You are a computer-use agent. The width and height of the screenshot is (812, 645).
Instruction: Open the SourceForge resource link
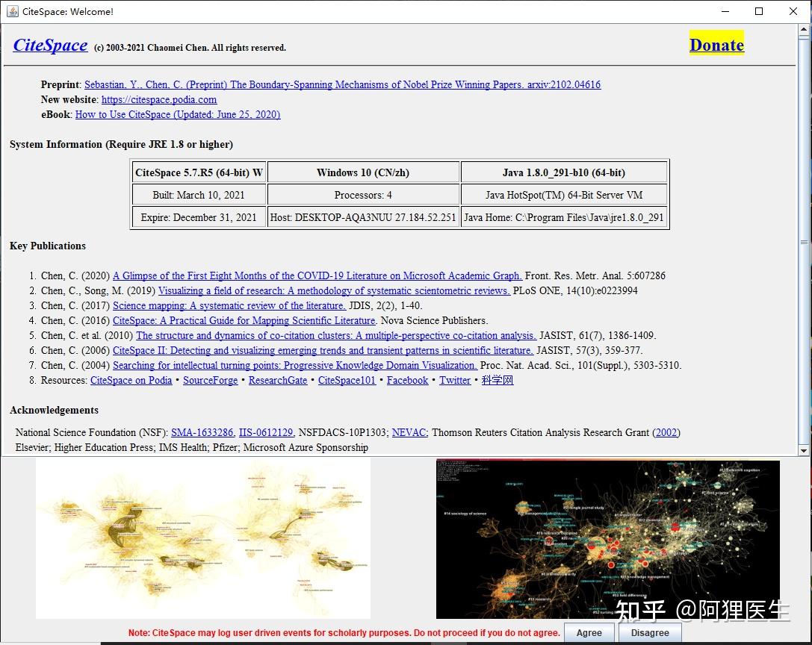pos(210,381)
